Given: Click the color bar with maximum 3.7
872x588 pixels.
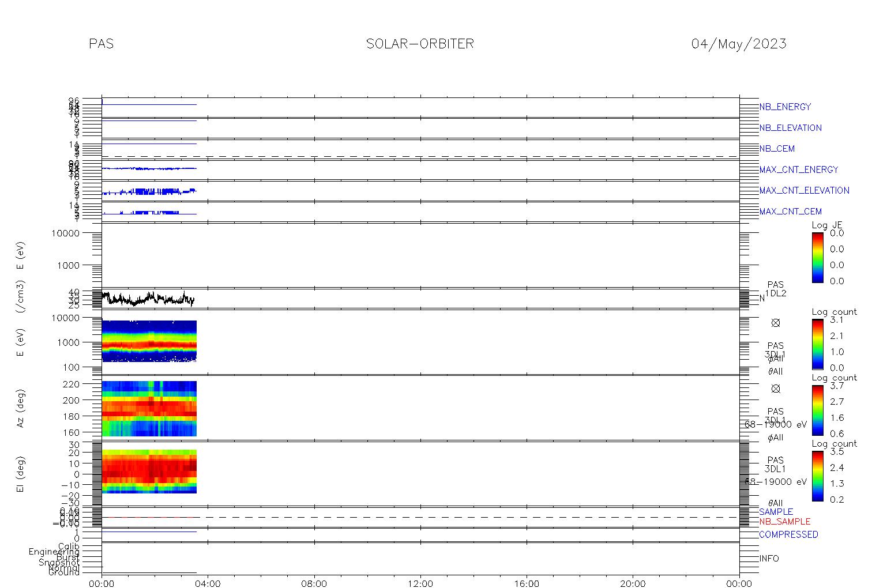Looking at the screenshot, I should [x=818, y=410].
